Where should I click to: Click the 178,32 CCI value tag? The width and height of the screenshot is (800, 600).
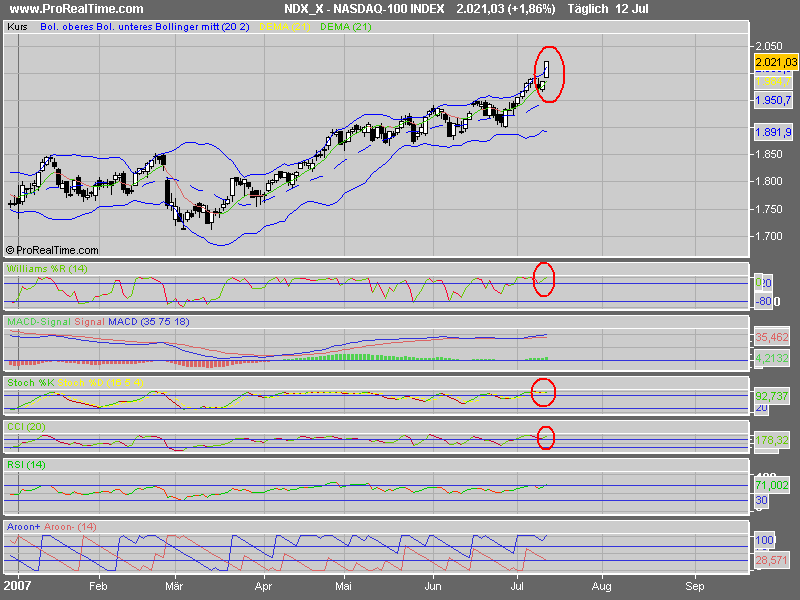coord(772,440)
